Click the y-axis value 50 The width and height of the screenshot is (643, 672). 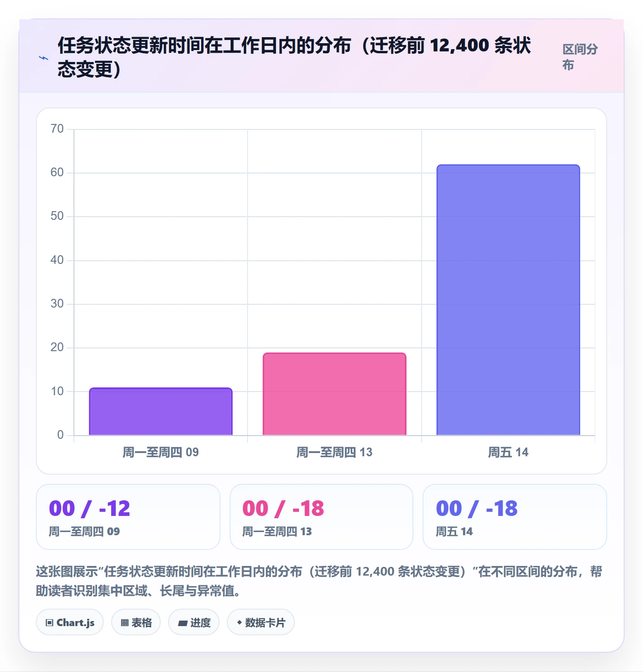tap(57, 216)
